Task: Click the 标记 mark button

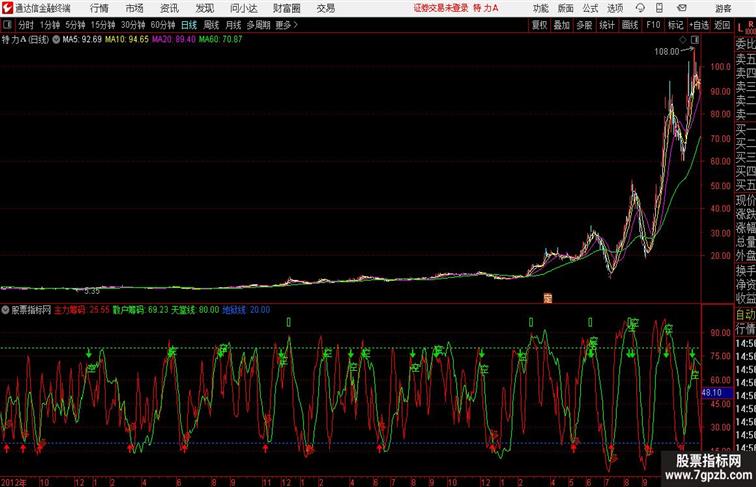Action: pyautogui.click(x=675, y=25)
